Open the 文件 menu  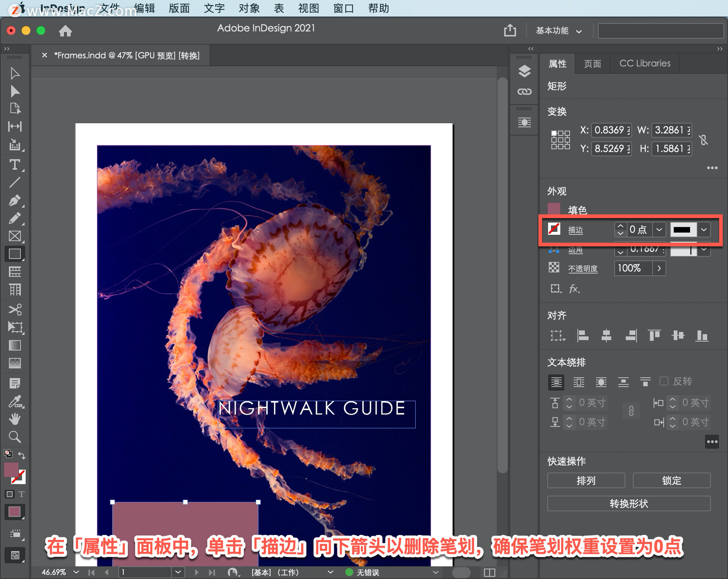[x=110, y=8]
